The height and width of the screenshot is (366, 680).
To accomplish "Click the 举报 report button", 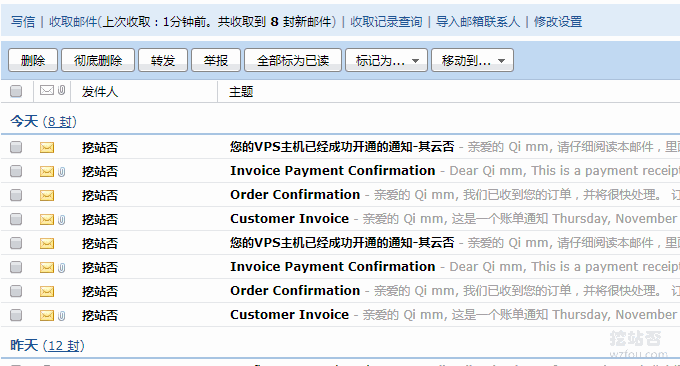I will tap(216, 60).
